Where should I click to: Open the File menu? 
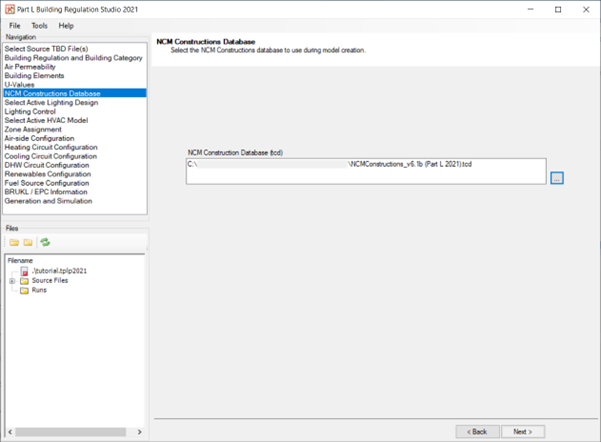(15, 26)
